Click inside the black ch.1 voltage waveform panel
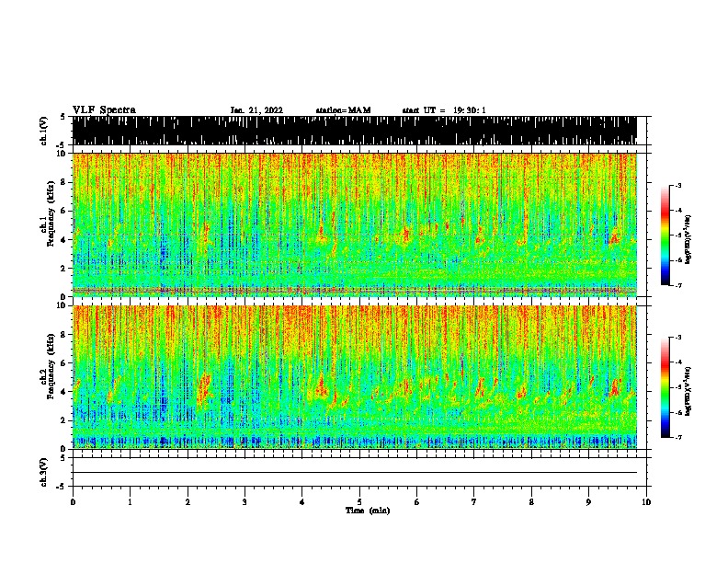728x563 pixels. (x=354, y=131)
